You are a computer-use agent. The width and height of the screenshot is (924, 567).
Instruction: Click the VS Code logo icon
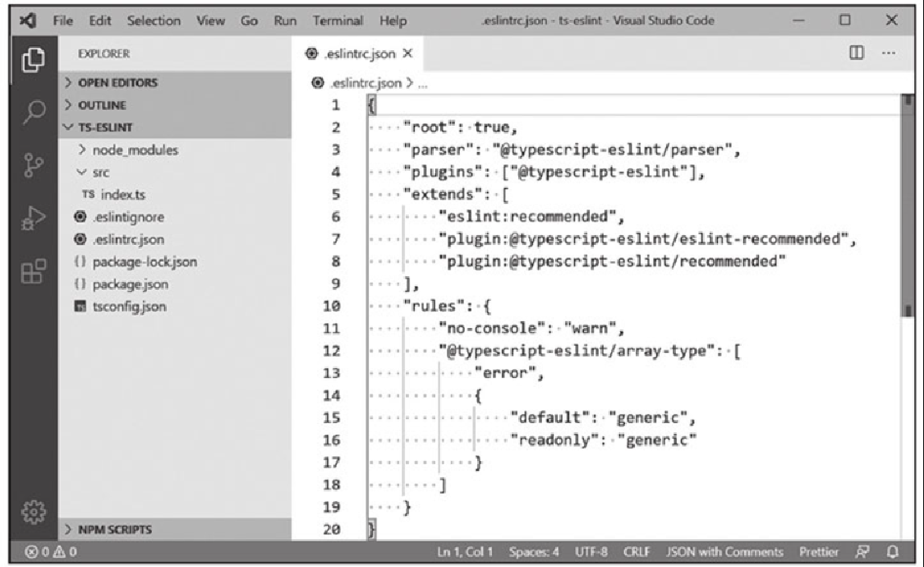tap(28, 21)
